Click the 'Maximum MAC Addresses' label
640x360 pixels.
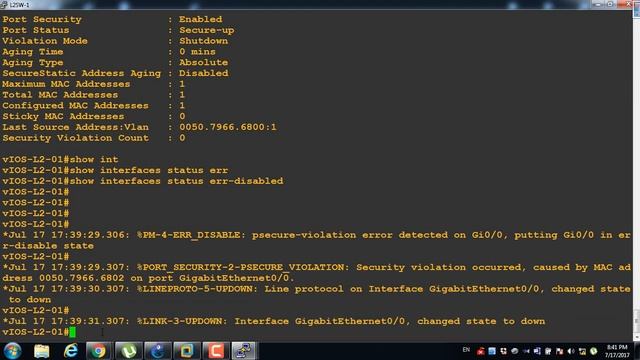[66, 84]
